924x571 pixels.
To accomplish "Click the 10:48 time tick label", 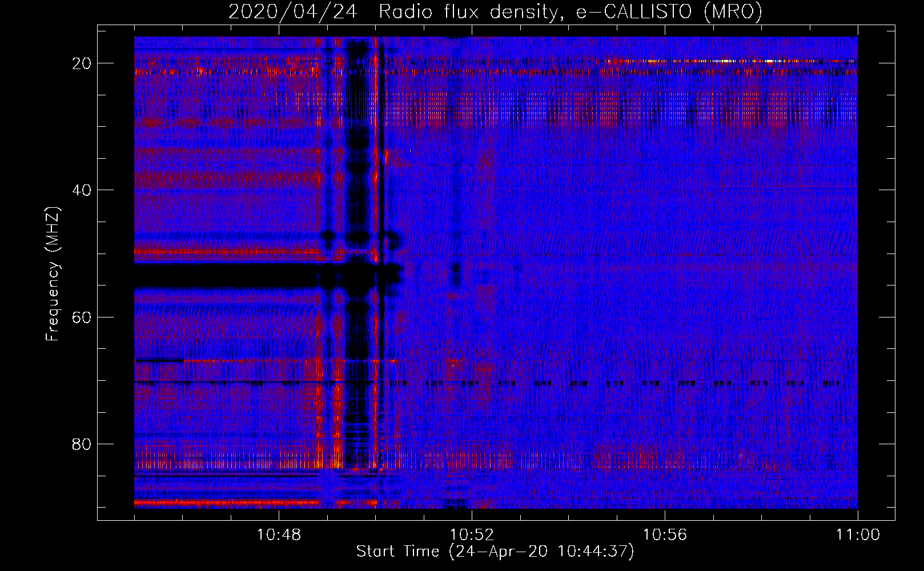I will pos(279,535).
